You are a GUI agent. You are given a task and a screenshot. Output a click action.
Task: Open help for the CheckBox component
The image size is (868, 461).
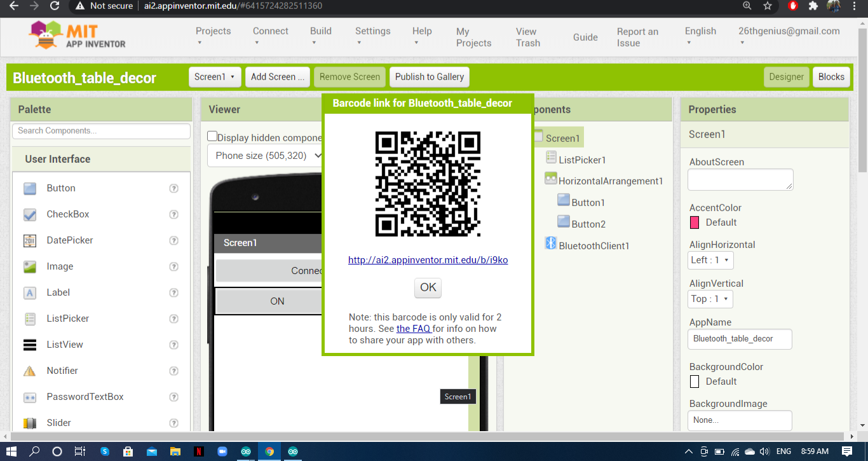pos(173,214)
